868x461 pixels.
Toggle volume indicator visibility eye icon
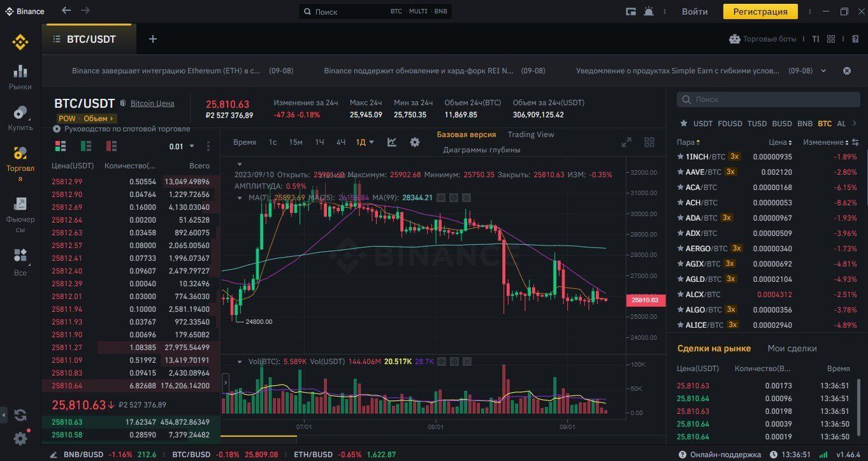click(442, 362)
